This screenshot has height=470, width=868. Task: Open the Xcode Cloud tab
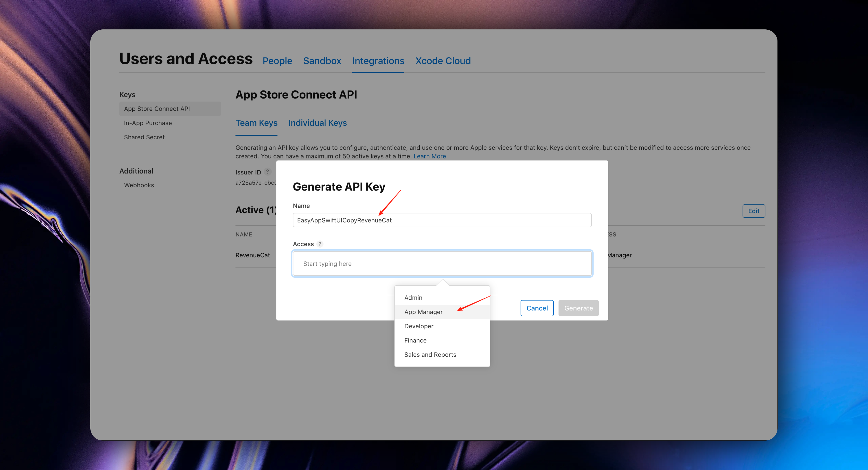click(443, 61)
